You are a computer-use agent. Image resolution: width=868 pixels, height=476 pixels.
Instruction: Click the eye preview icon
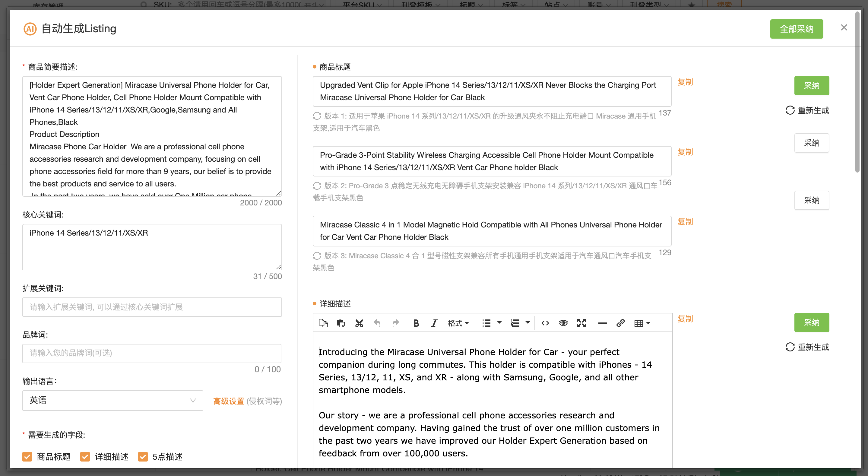[x=563, y=323]
